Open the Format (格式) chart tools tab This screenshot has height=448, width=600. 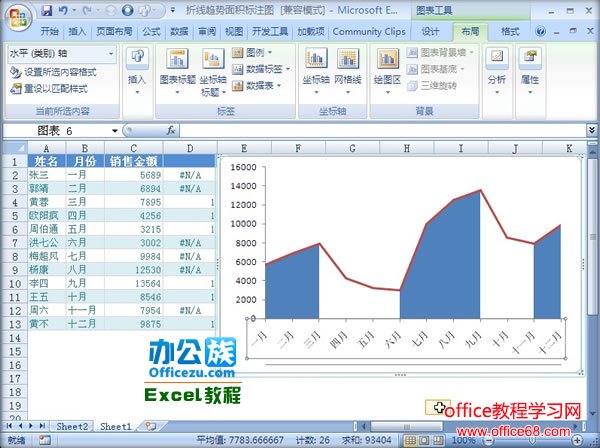510,31
